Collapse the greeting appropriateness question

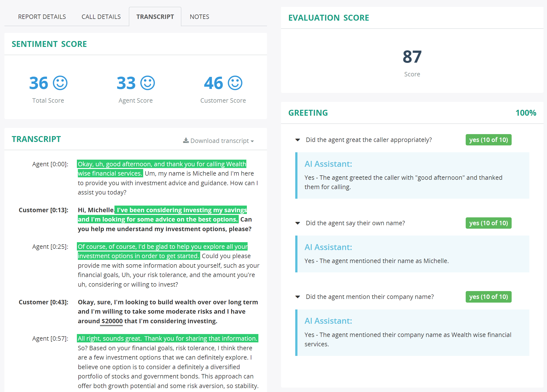[297, 140]
